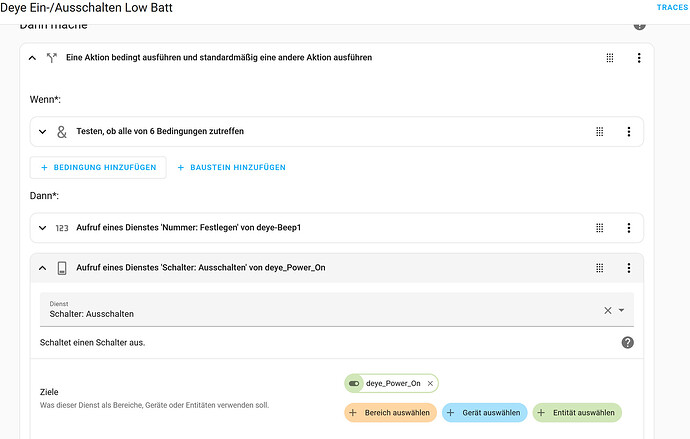Click 'Baustein hinzufügen' button
The height and width of the screenshot is (439, 690).
coord(231,167)
